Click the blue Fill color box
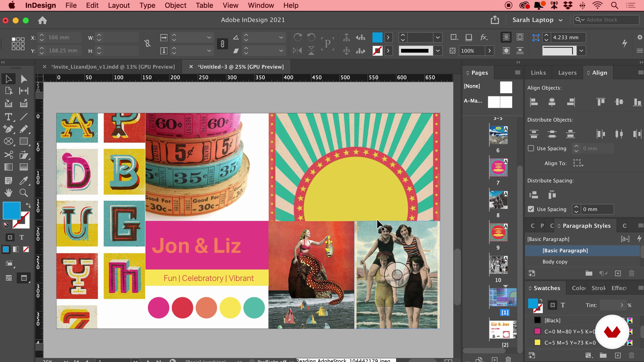The image size is (644, 362). coord(11,211)
